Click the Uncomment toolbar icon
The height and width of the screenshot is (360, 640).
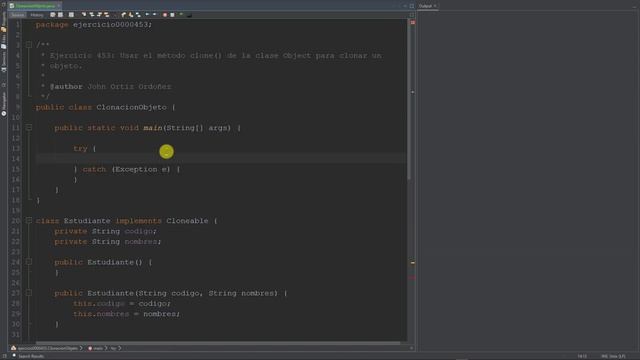click(189, 15)
